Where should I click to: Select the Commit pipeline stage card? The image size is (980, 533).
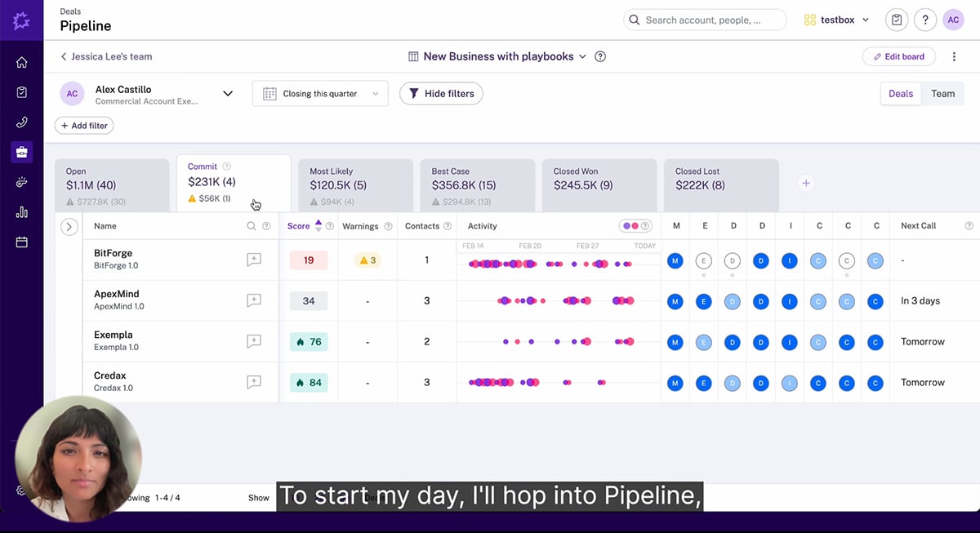coord(234,181)
